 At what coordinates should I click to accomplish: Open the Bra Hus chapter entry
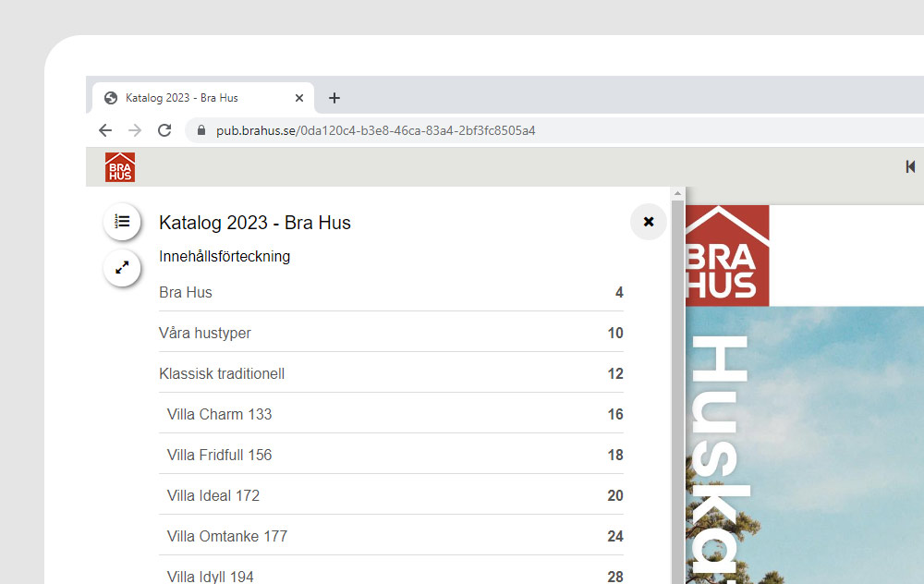coord(391,292)
